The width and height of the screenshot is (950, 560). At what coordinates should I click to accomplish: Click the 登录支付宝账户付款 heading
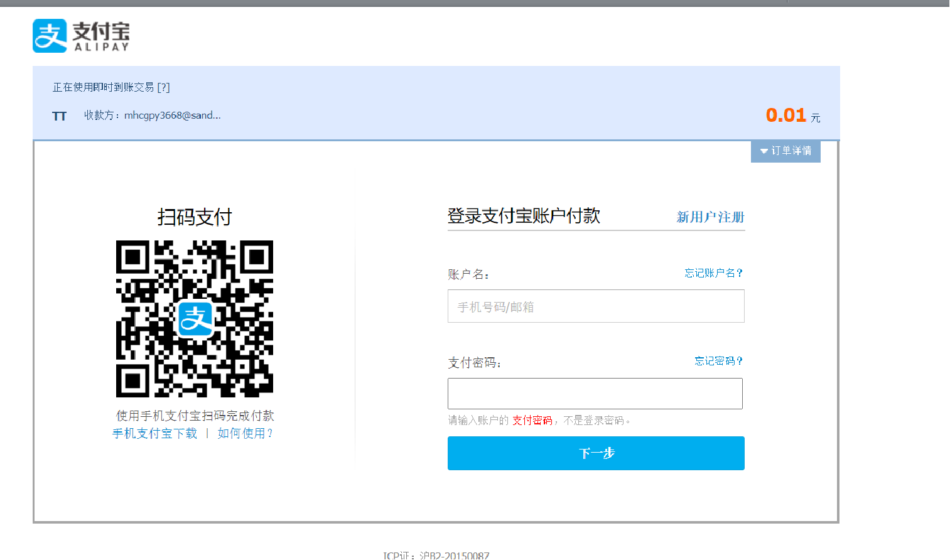coord(524,216)
